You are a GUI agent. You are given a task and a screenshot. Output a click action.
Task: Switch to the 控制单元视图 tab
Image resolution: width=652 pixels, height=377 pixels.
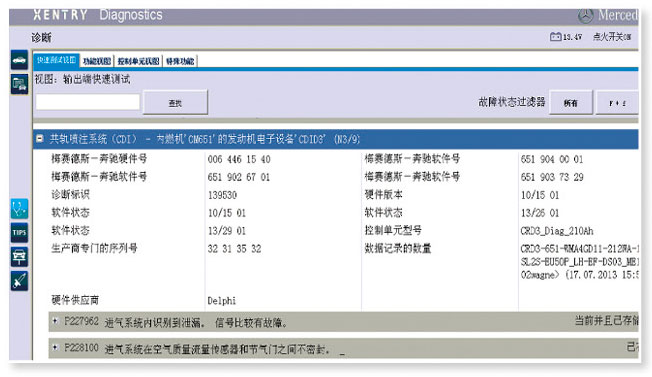tap(138, 61)
